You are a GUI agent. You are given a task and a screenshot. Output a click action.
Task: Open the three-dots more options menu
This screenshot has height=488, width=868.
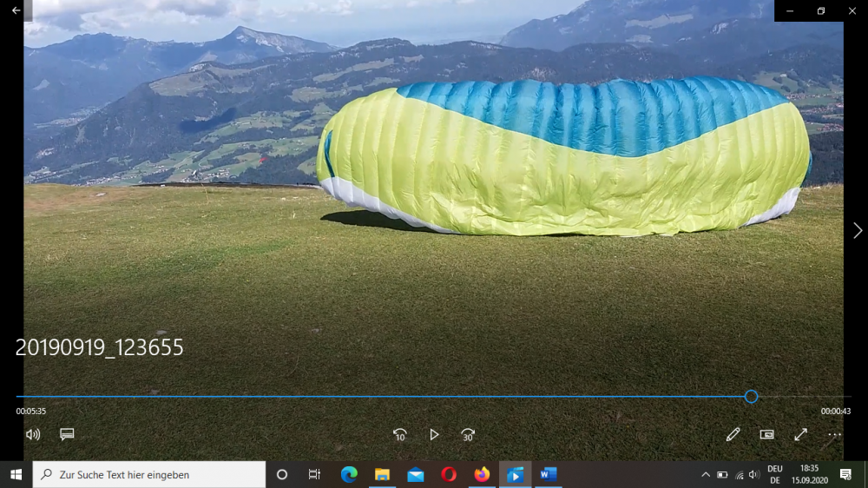(x=834, y=435)
